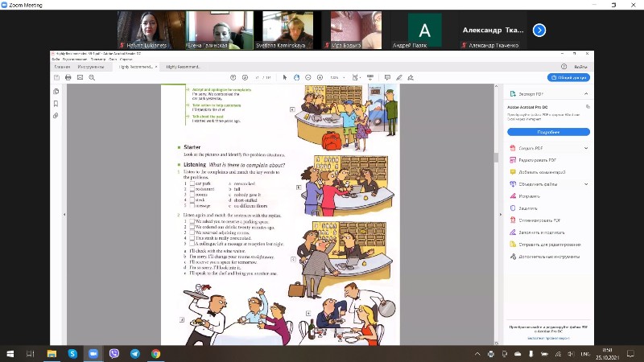Click the read mode display icon
The image size is (644, 362).
[x=370, y=77]
